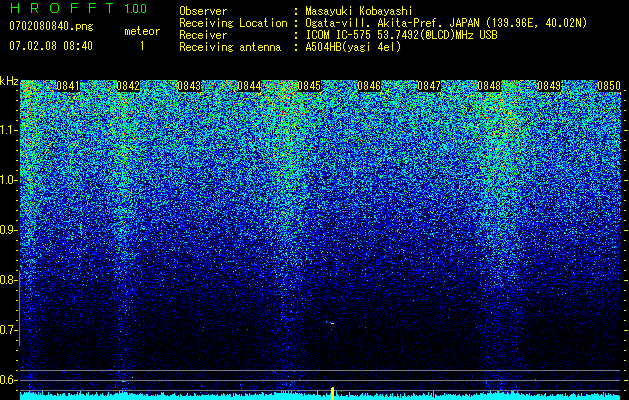Select the filename 0702080840.png
629x400 pixels.
coord(51,26)
